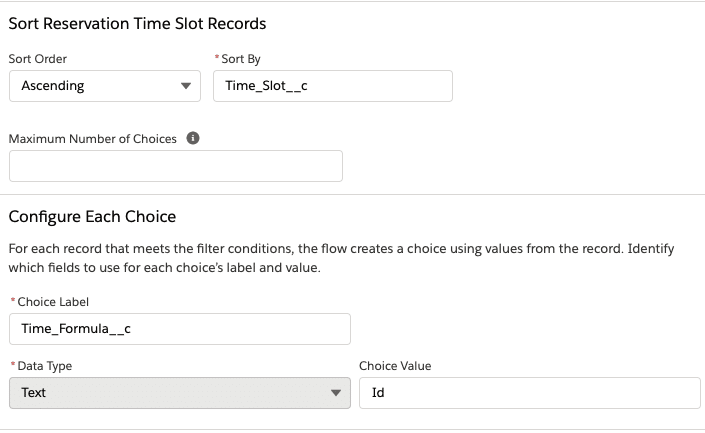Select the Configure Each Choice heading
705x433 pixels.
(x=92, y=217)
